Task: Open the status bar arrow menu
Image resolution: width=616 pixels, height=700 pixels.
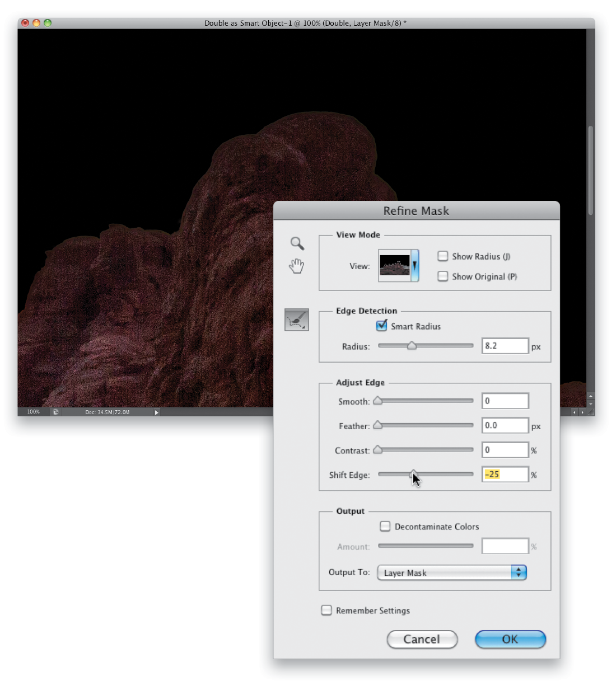Action: point(156,412)
